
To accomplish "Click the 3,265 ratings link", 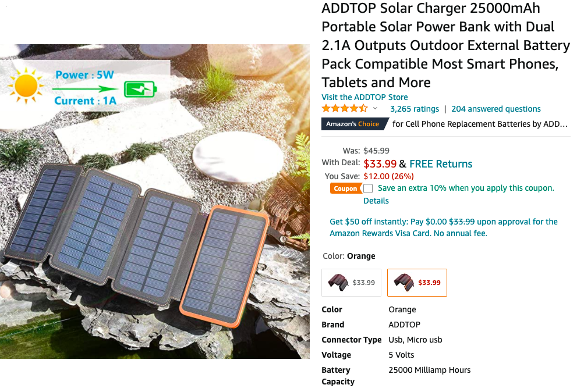I will 414,109.
